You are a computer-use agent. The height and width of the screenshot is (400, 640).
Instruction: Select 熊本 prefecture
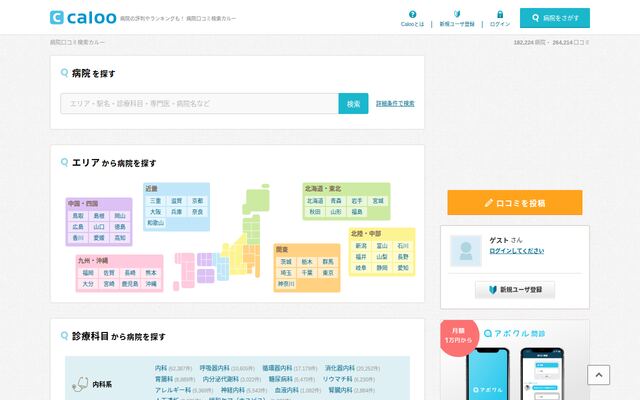click(151, 273)
